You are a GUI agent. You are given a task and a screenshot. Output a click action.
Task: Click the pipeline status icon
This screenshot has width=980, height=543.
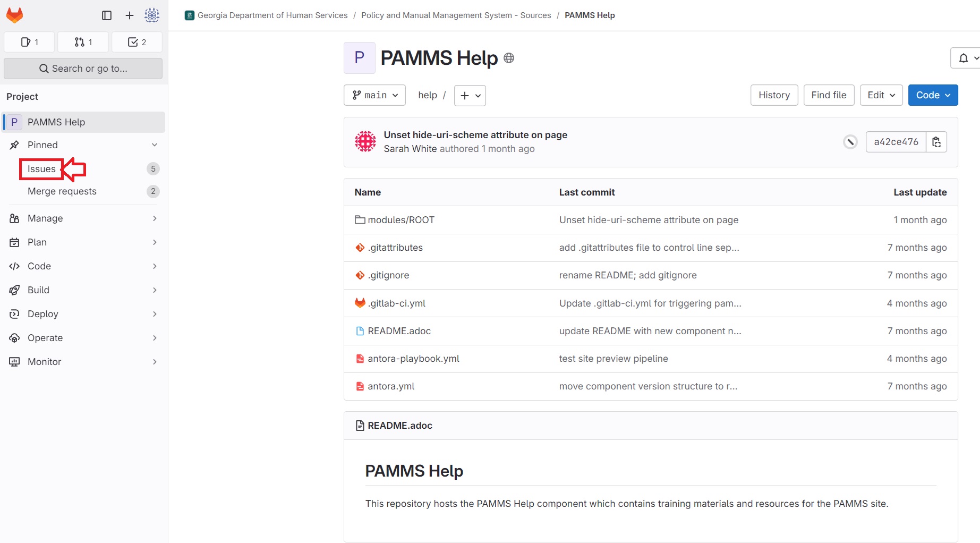pyautogui.click(x=850, y=142)
